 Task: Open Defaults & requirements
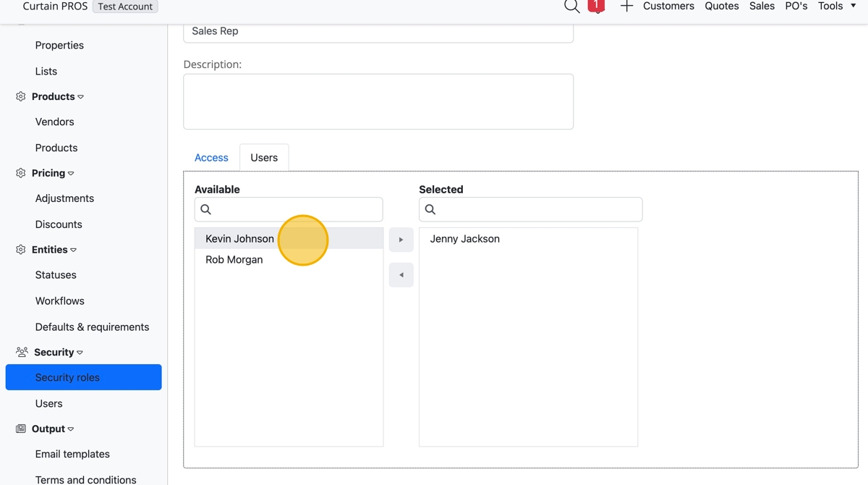92,327
